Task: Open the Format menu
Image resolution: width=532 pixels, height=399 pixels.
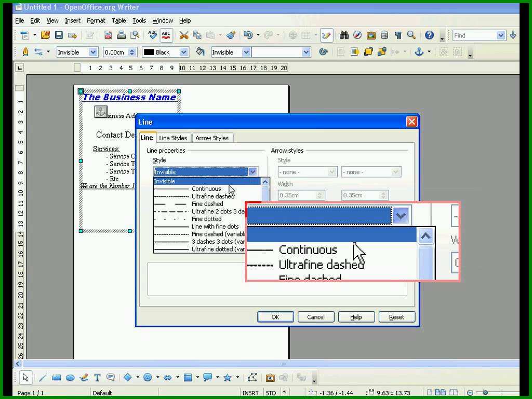Action: 96,21
